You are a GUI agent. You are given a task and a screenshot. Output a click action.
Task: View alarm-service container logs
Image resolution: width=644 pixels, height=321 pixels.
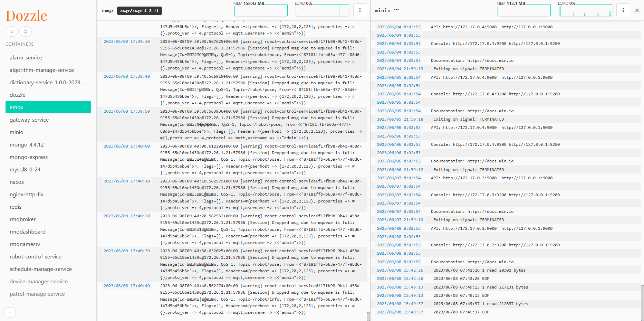click(26, 57)
